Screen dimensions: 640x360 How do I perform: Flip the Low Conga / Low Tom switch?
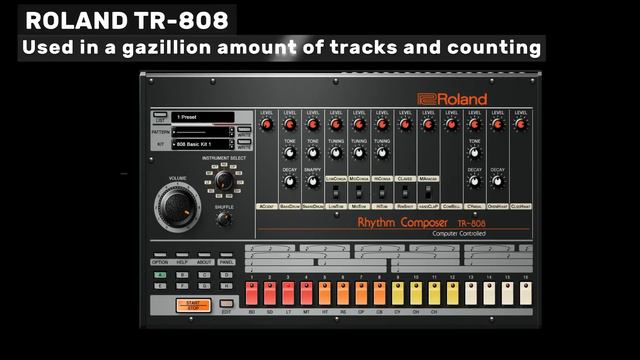(336, 192)
